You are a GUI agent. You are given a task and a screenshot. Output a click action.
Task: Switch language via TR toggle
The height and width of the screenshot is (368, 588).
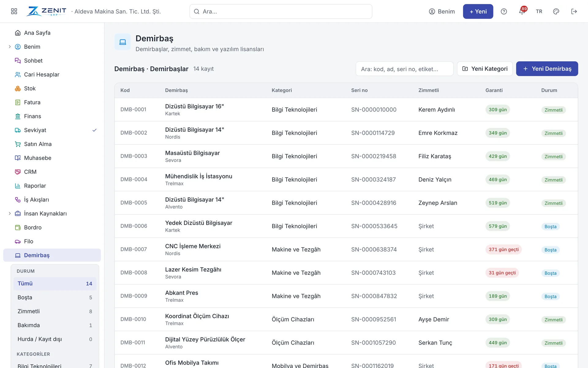tap(539, 11)
